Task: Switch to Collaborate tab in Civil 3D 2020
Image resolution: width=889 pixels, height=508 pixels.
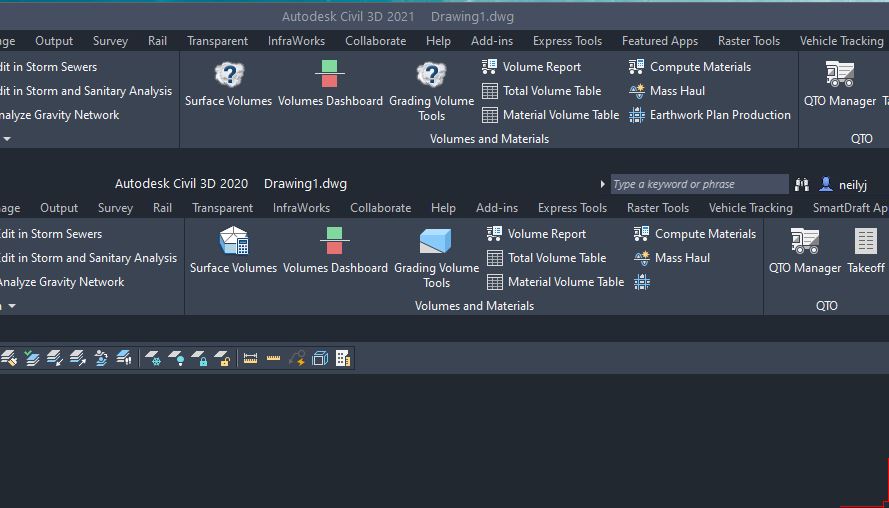Action: pos(380,208)
